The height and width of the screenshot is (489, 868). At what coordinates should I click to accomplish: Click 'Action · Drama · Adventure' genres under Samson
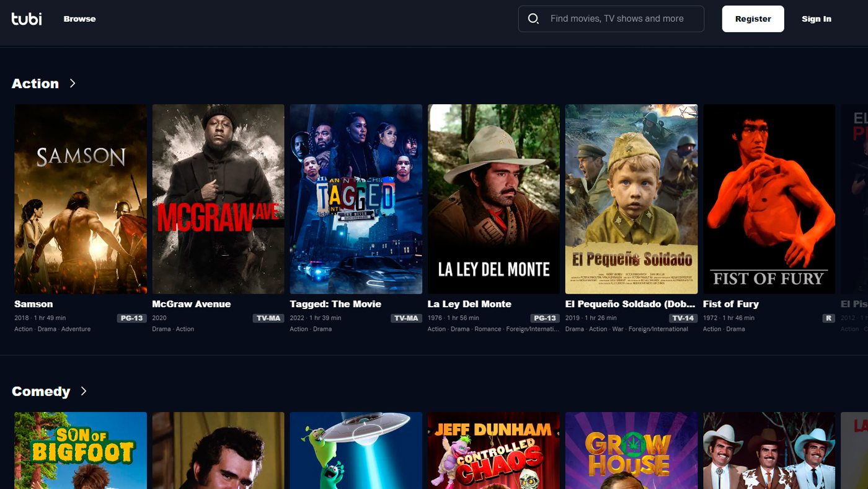tap(52, 329)
